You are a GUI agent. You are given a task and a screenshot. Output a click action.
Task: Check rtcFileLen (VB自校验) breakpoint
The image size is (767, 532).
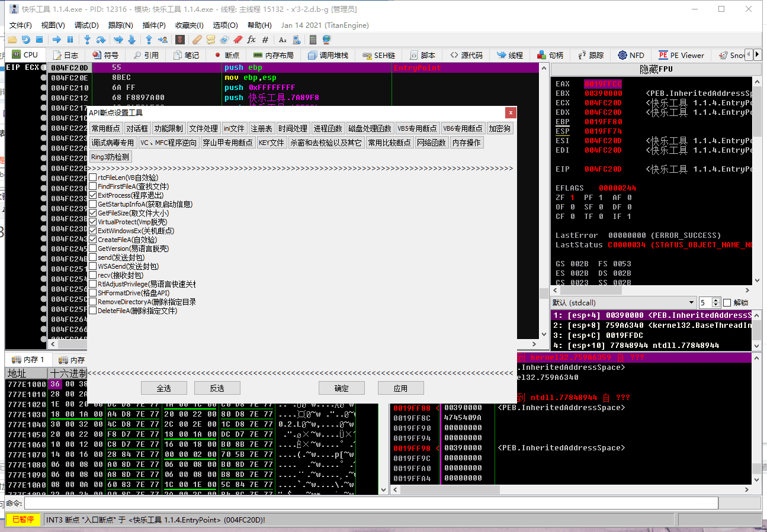click(93, 178)
